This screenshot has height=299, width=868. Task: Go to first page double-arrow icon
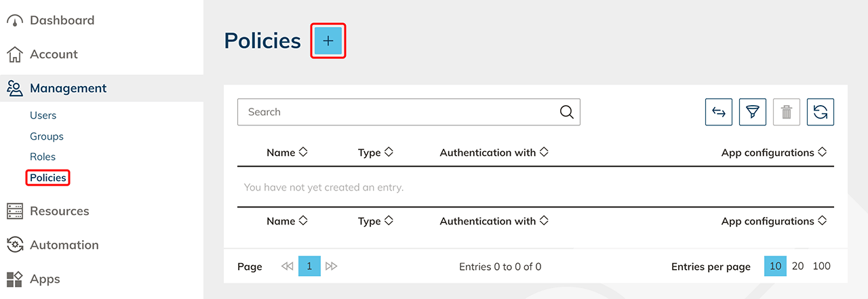[x=287, y=266]
